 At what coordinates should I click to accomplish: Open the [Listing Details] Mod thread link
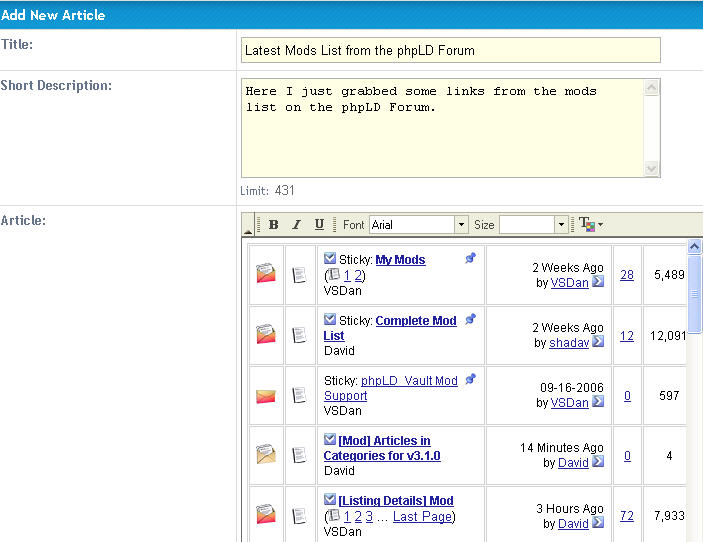396,501
